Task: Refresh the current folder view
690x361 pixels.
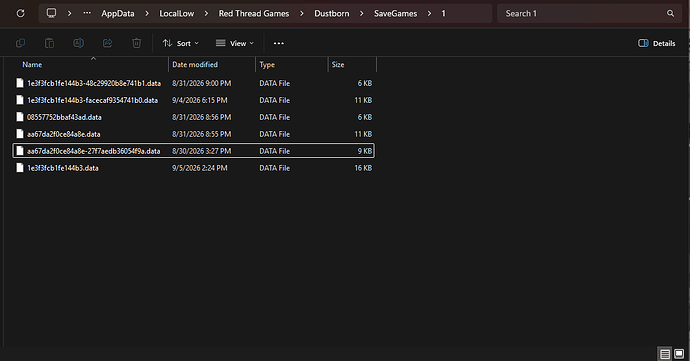Action: click(20, 13)
